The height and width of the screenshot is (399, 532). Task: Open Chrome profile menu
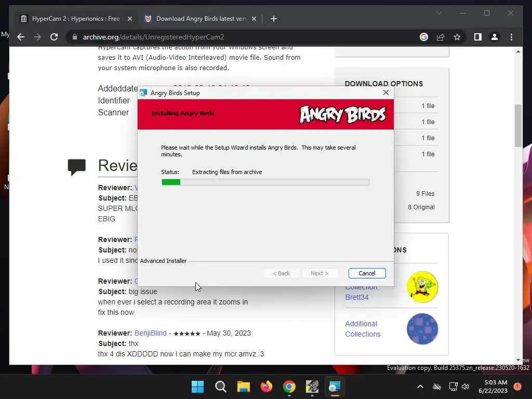[x=495, y=37]
